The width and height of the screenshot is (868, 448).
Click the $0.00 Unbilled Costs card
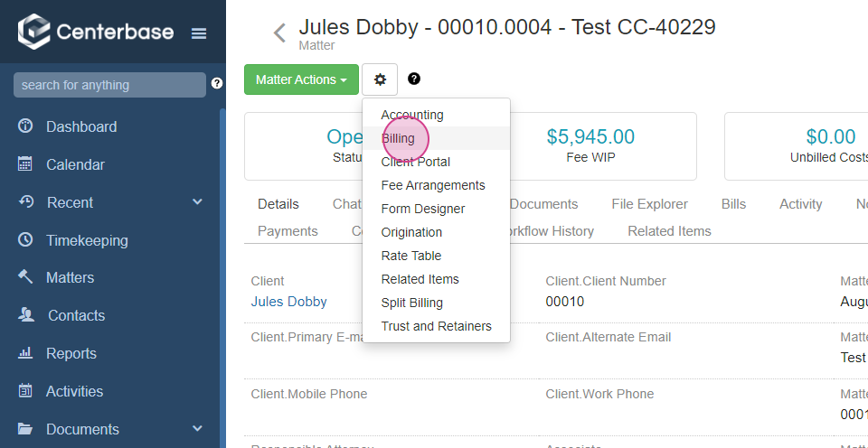pyautogui.click(x=796, y=146)
